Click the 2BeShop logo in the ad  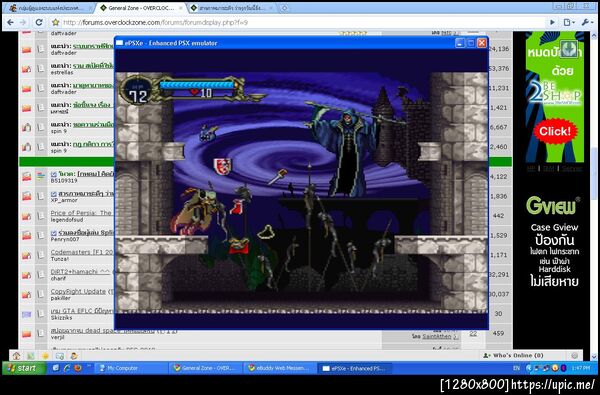coord(554,93)
